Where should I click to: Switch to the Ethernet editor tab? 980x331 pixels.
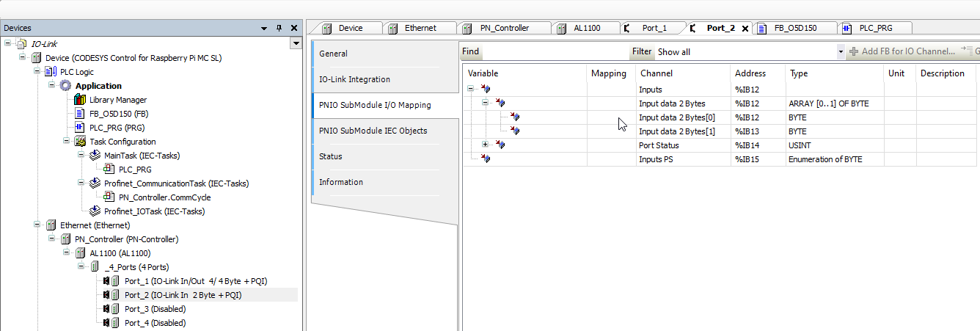click(420, 28)
